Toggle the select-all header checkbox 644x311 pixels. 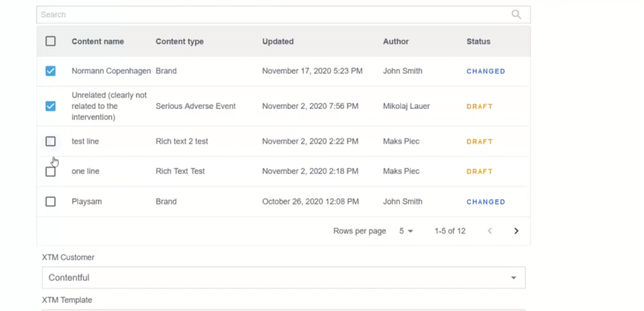pos(51,41)
